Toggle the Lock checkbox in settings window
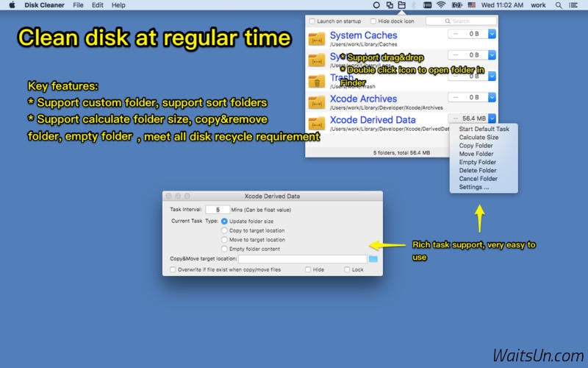588x368 pixels. point(347,269)
